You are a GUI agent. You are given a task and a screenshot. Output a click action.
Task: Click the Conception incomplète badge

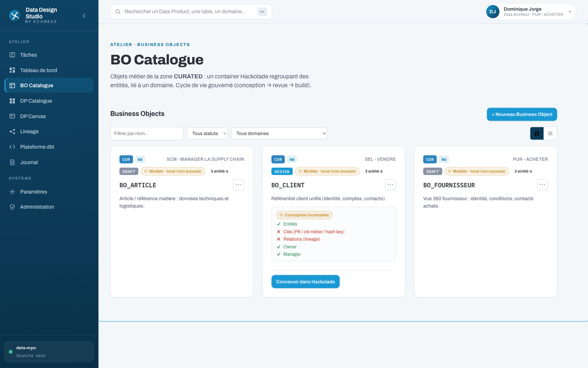pyautogui.click(x=304, y=215)
